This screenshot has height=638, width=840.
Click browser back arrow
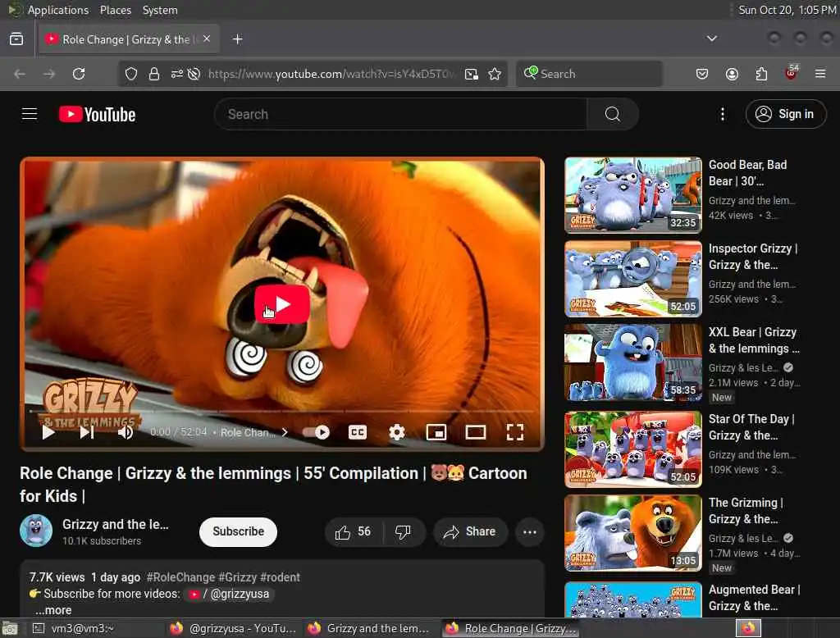[20, 74]
